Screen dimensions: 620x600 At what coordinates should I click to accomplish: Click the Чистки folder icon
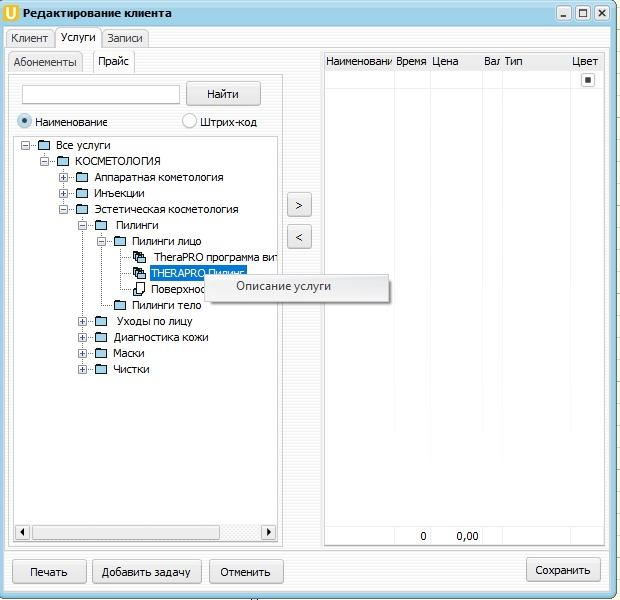100,369
